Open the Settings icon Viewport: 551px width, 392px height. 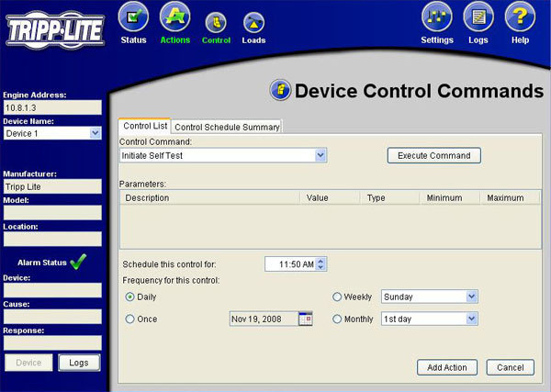(437, 18)
